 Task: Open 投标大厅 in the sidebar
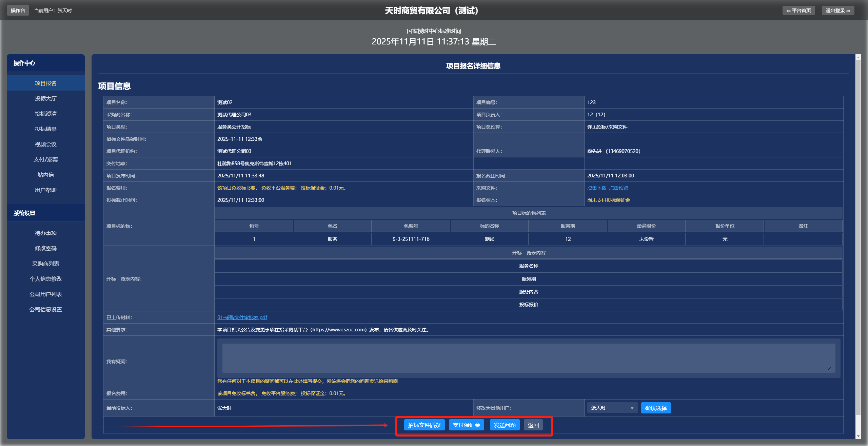[45, 98]
